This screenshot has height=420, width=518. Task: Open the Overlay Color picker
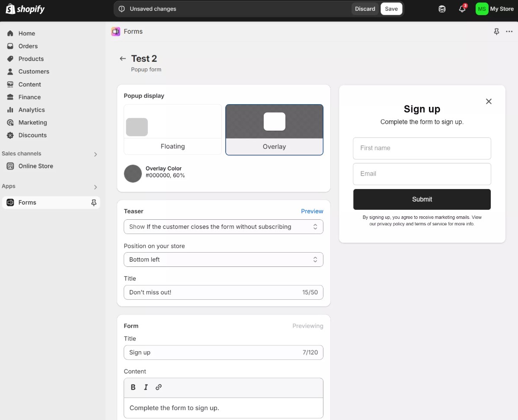(x=133, y=173)
